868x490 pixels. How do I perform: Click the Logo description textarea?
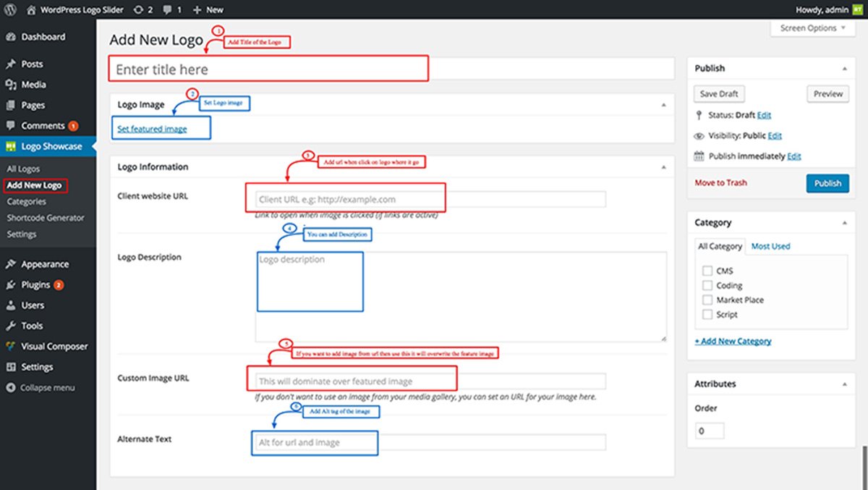(x=460, y=297)
